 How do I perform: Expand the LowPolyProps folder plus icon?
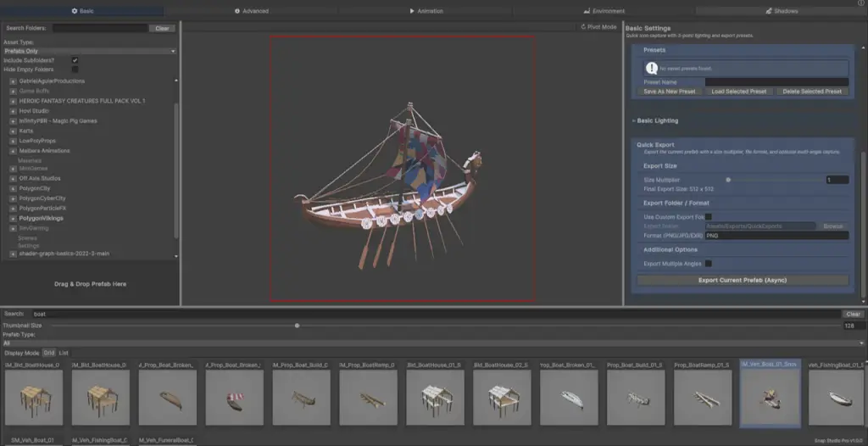coord(13,141)
